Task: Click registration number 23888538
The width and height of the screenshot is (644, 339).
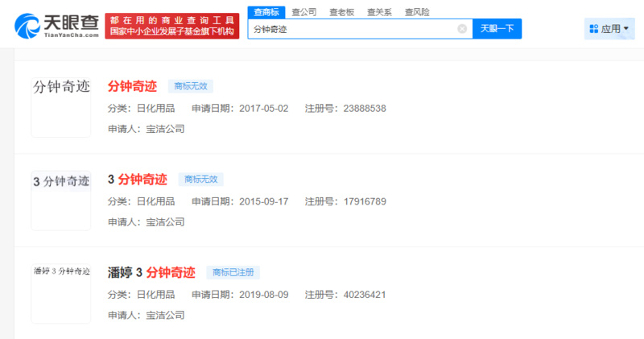Action: point(365,109)
